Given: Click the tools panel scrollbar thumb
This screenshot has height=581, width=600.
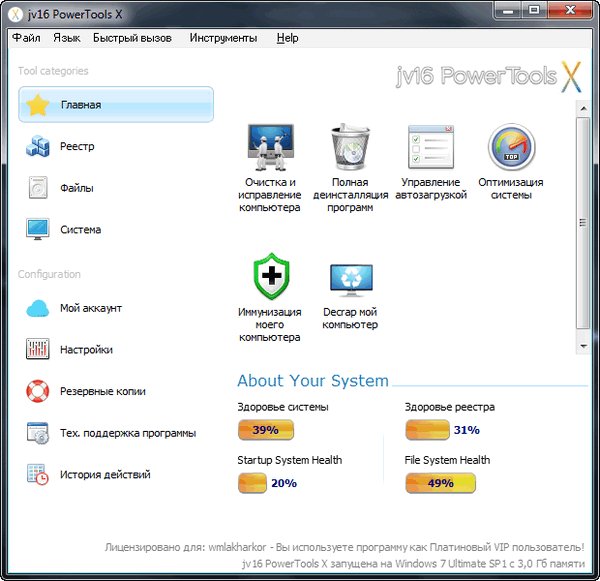Looking at the screenshot, I should pyautogui.click(x=583, y=223).
